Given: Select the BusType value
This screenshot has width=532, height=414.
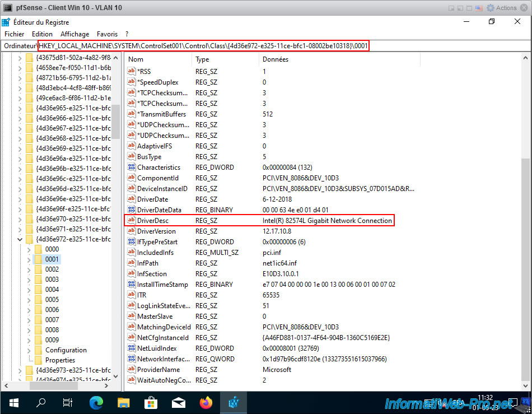Looking at the screenshot, I should pos(150,156).
